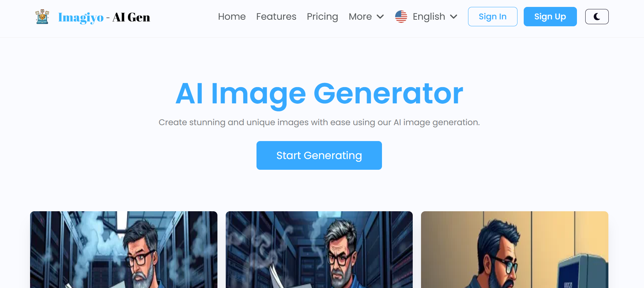Open the More navigation menu
The image size is (644, 288).
[366, 17]
